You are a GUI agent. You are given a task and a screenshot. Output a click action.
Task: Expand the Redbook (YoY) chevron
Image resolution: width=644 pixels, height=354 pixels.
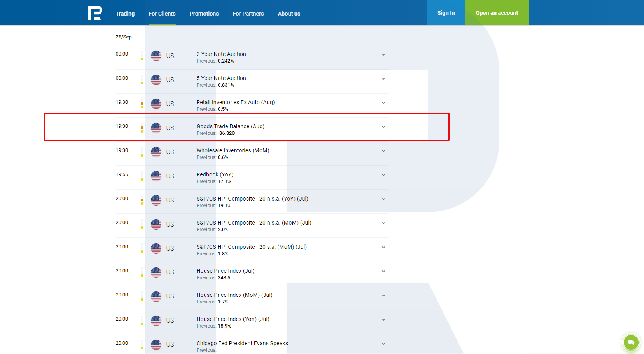[x=383, y=175]
